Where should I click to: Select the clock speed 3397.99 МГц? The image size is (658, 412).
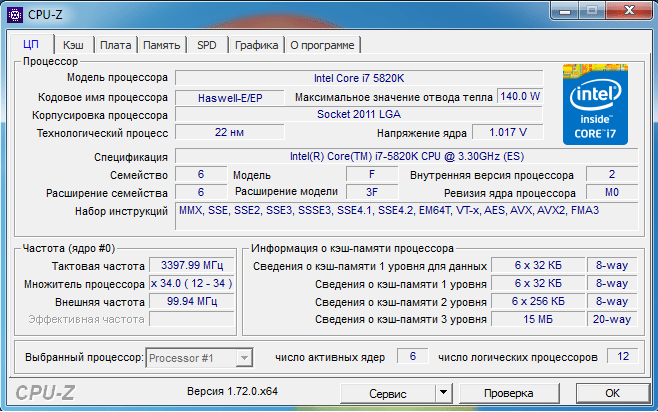tap(192, 265)
